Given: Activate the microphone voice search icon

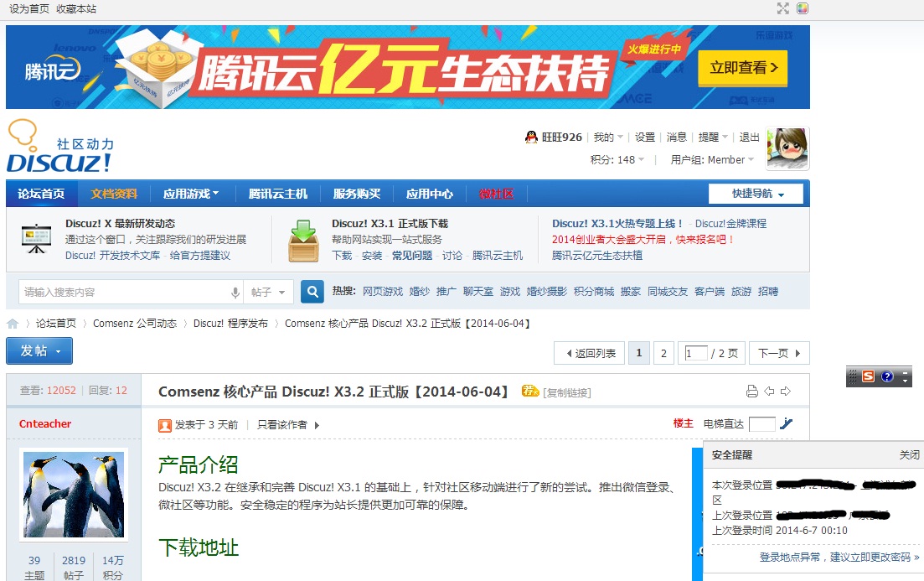Looking at the screenshot, I should click(235, 292).
